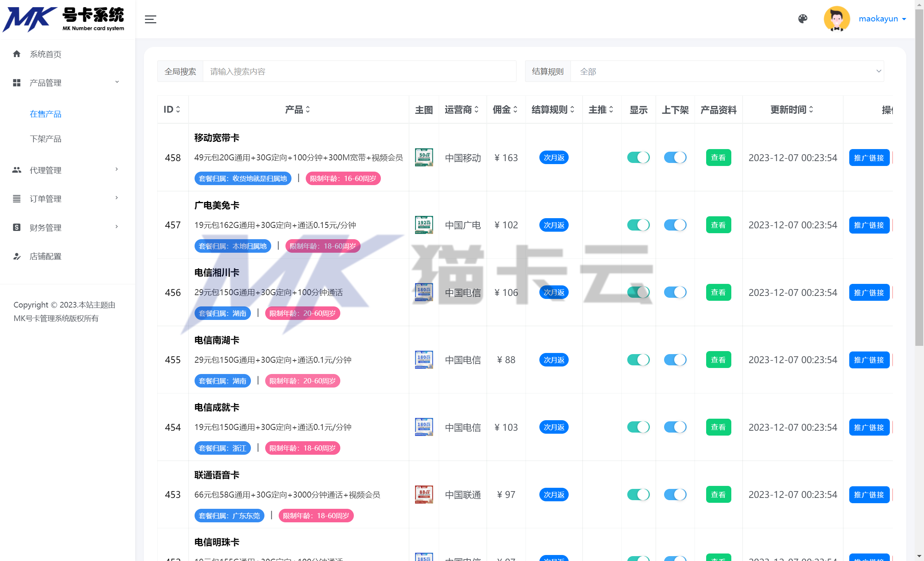Click the 全局搜索 input field
Screen dimensions: 924x561
point(359,71)
